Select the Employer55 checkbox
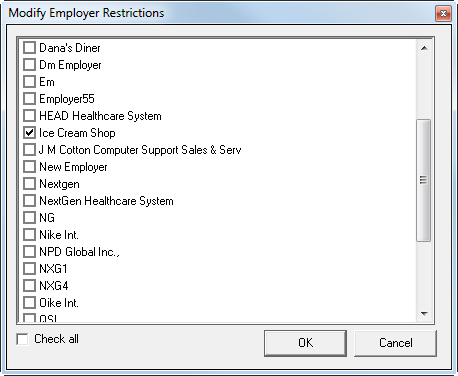 coord(29,99)
